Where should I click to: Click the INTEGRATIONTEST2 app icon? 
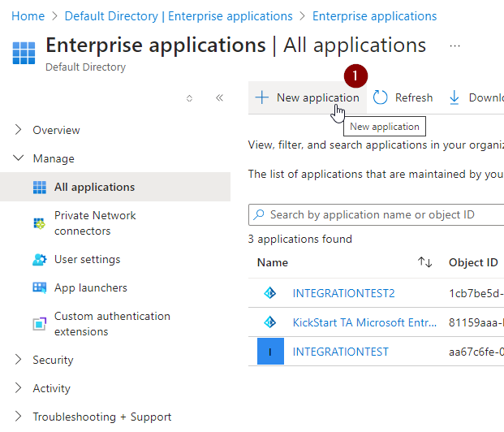point(270,293)
